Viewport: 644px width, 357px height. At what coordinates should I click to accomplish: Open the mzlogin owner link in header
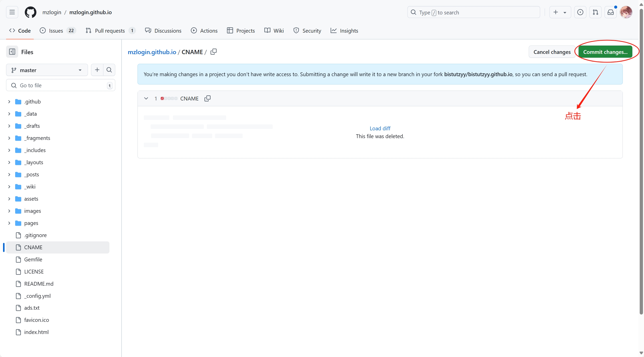[52, 12]
